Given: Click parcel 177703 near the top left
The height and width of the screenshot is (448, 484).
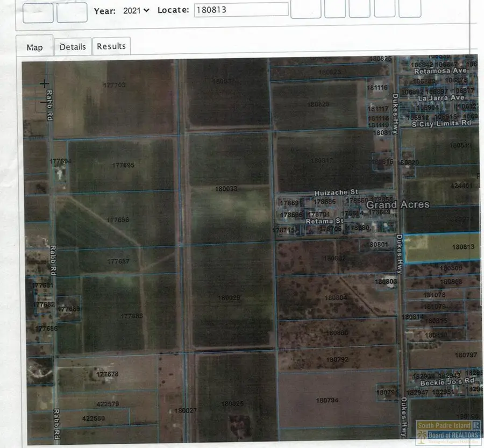Looking at the screenshot, I should [x=115, y=84].
